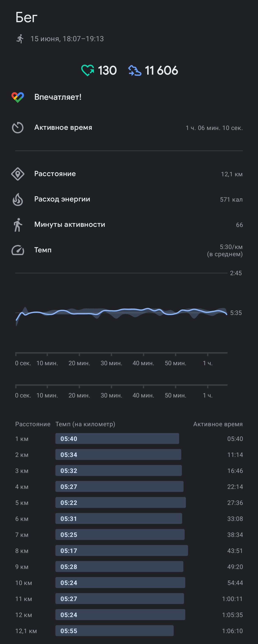This screenshot has height=644, width=258.
Task: Tap the blue pace line on chart
Action: [x=121, y=311]
